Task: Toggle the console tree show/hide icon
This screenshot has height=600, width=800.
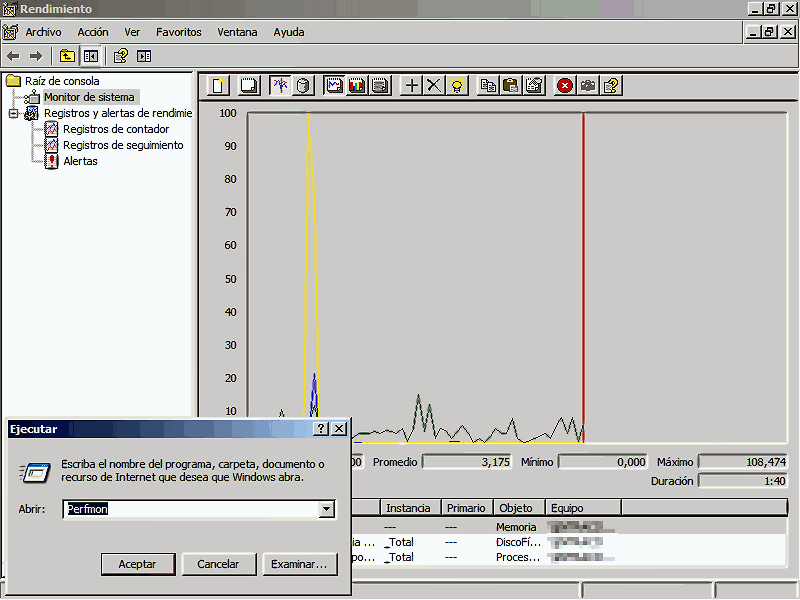Action: (x=91, y=56)
